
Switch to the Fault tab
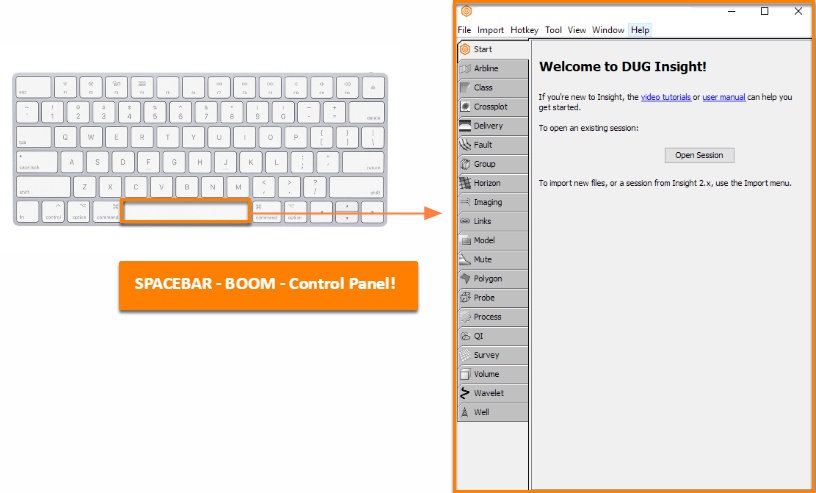[x=493, y=145]
